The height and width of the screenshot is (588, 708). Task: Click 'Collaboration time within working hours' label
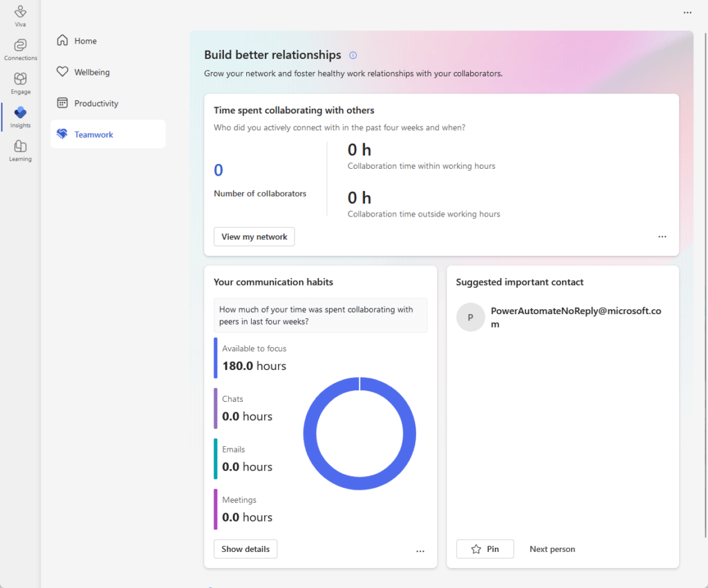click(x=421, y=166)
